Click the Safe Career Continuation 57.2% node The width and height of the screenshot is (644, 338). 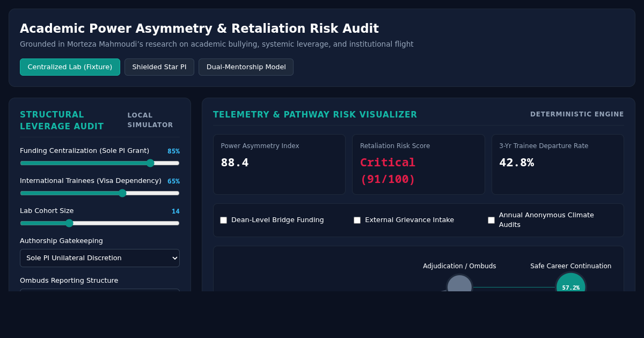click(x=570, y=283)
